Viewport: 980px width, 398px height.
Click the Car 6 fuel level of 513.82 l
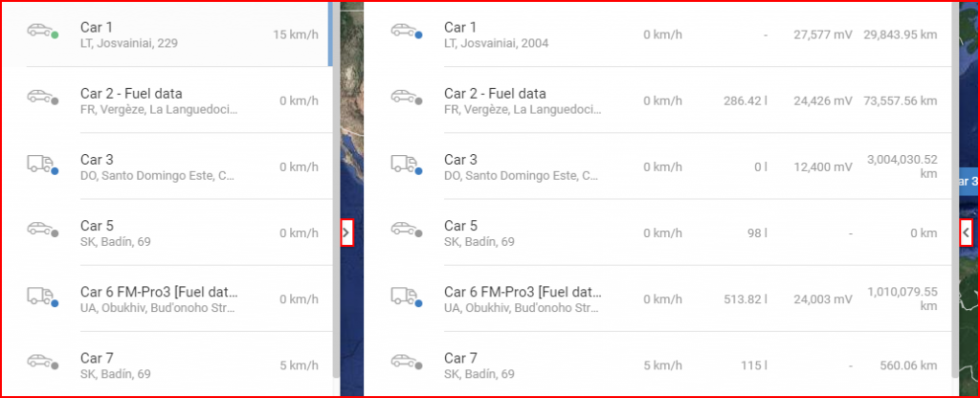(x=745, y=299)
